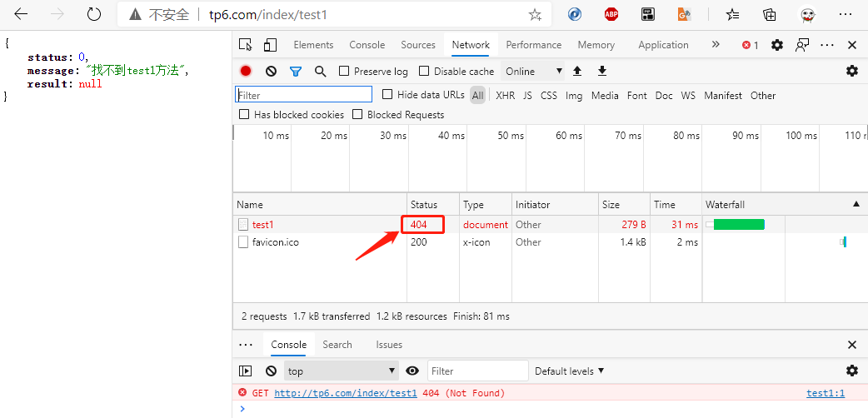Open tp6.com/index/test1 link in console
868x418 pixels.
346,393
